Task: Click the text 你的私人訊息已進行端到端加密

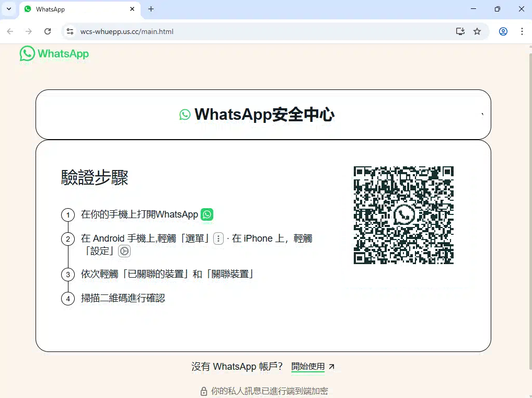Action: pos(270,391)
